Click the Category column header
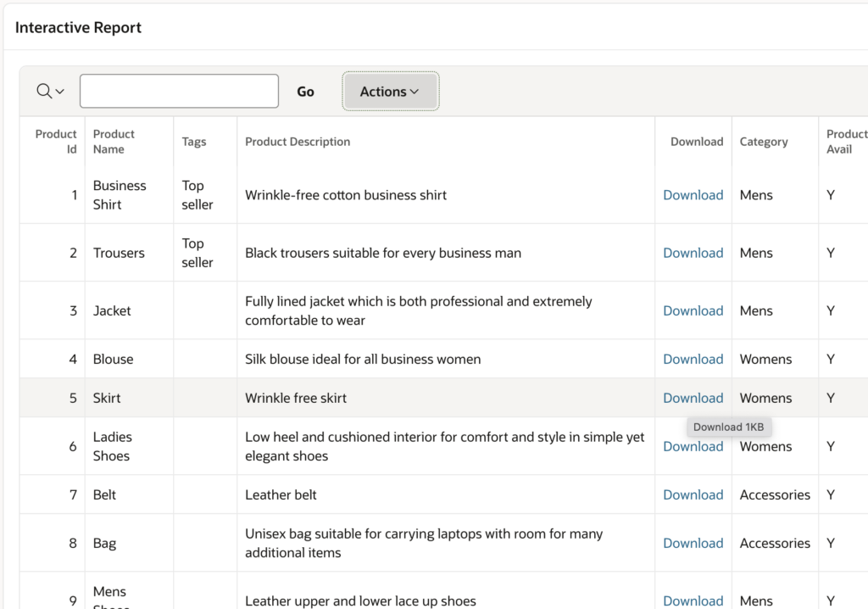Image resolution: width=868 pixels, height=609 pixels. point(763,142)
